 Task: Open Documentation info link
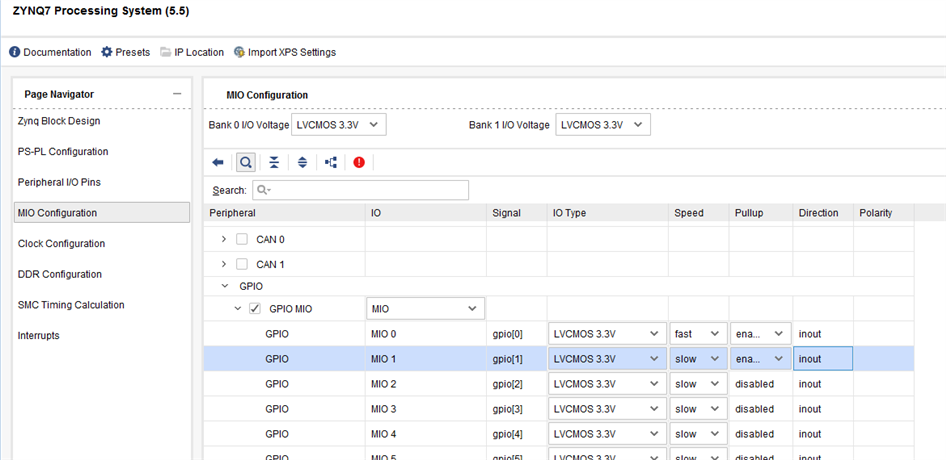coord(50,52)
